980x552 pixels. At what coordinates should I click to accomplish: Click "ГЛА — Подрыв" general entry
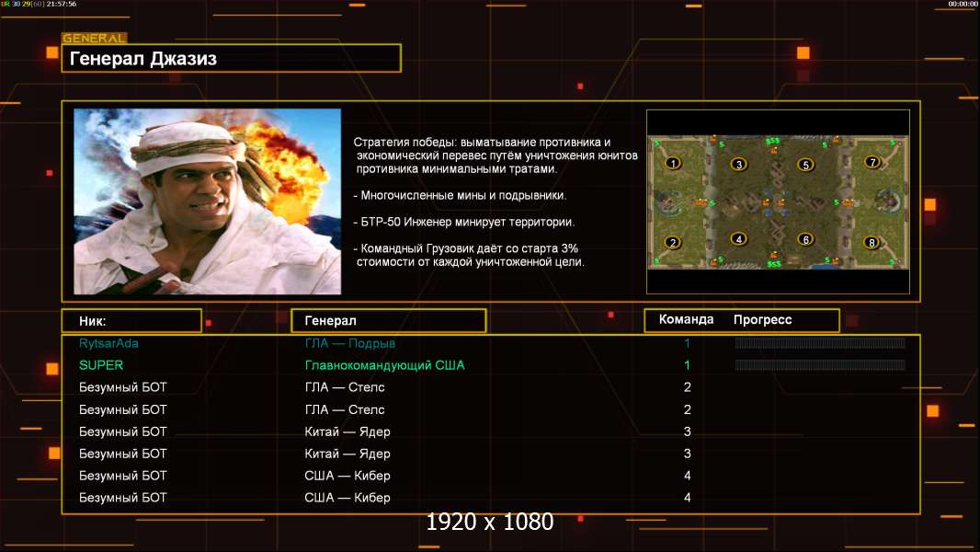coord(350,343)
